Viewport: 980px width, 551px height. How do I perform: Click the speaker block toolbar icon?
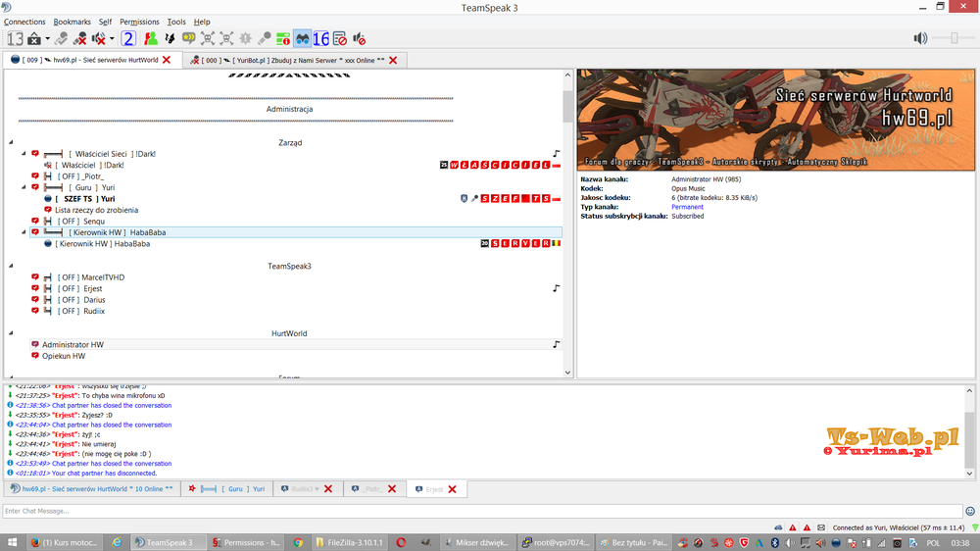[360, 39]
